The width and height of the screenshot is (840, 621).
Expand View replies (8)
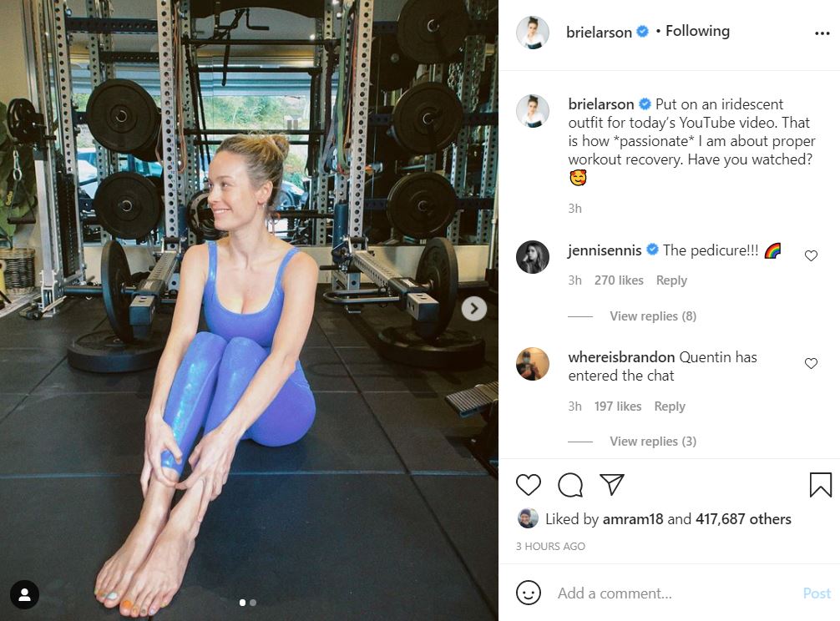(652, 316)
